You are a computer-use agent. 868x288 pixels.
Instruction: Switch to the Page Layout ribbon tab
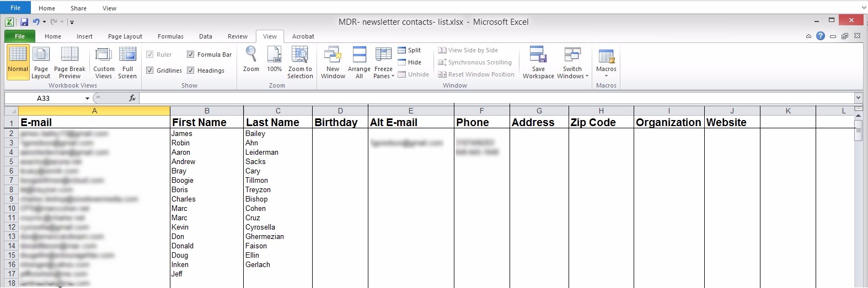[x=125, y=36]
